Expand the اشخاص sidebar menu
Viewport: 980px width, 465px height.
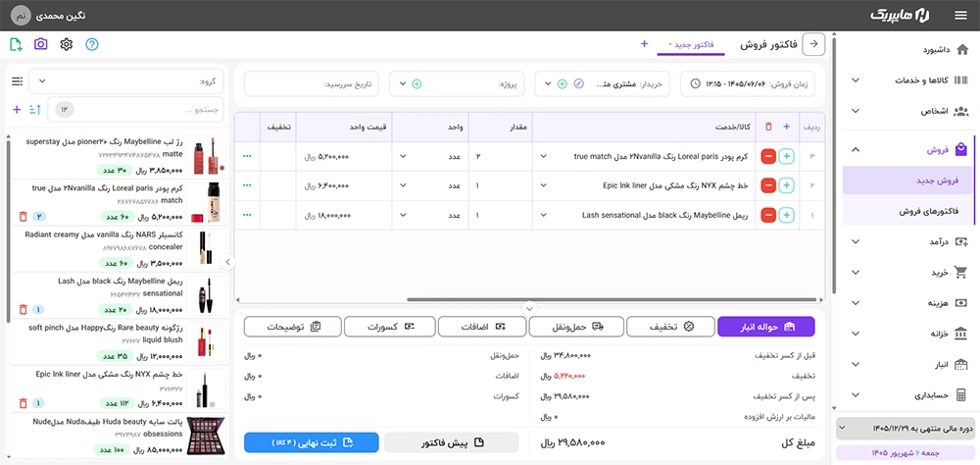coord(908,112)
